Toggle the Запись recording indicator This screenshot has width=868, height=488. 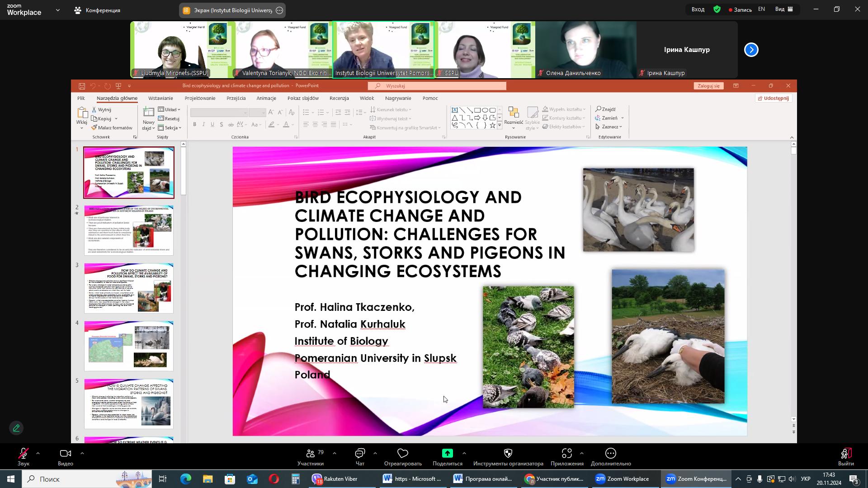[740, 9]
